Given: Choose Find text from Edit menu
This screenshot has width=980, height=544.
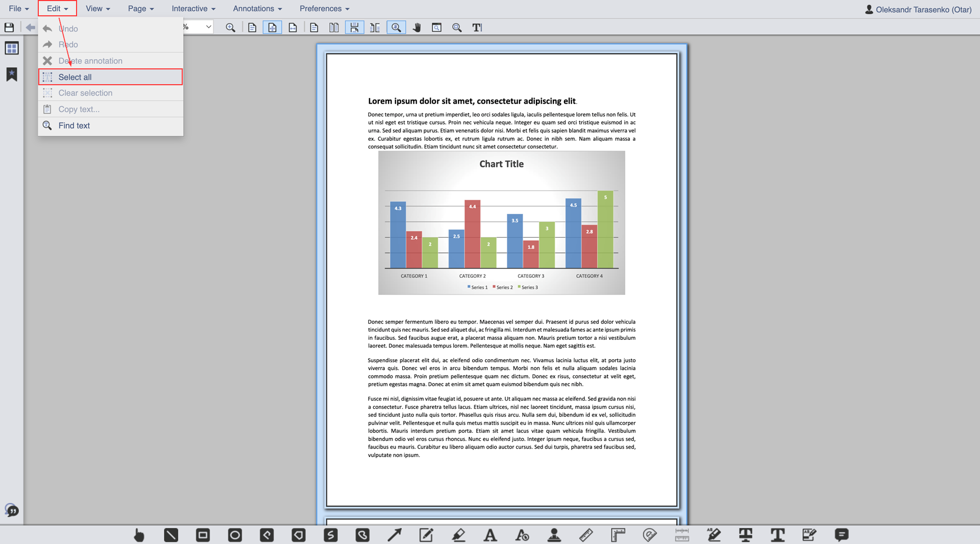Looking at the screenshot, I should pos(74,126).
